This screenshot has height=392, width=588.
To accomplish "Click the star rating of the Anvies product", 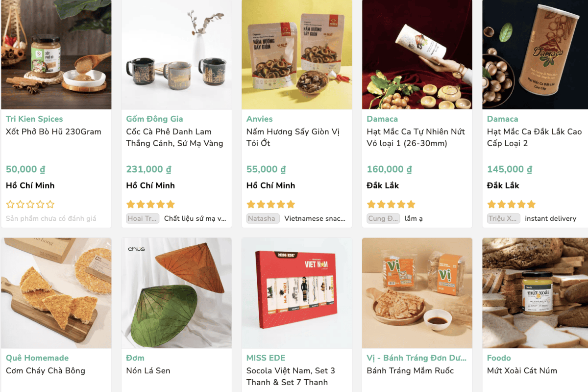I will [270, 204].
